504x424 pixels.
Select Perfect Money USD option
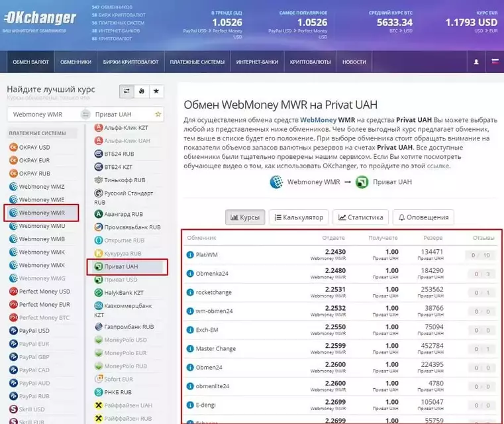tap(40, 291)
